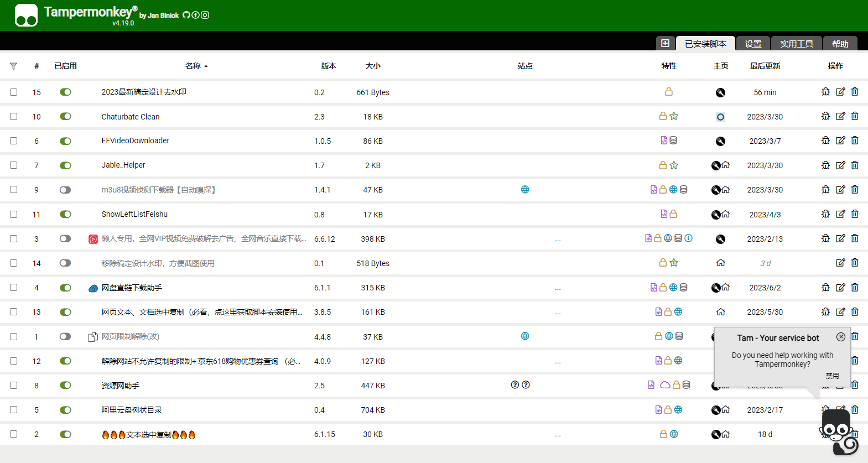The height and width of the screenshot is (463, 868).
Task: Edit the 2023最新稿定设计去水印 script
Action: pyautogui.click(x=840, y=92)
